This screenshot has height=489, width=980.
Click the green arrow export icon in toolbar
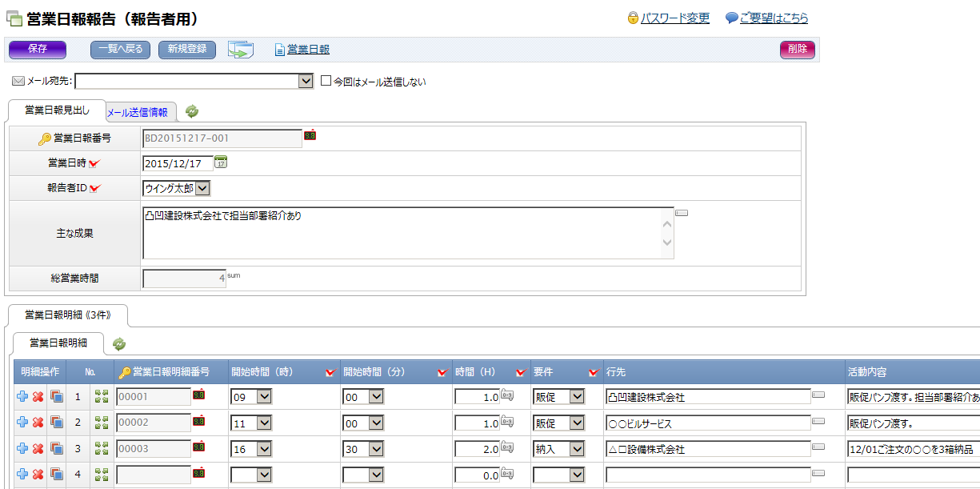(x=240, y=50)
